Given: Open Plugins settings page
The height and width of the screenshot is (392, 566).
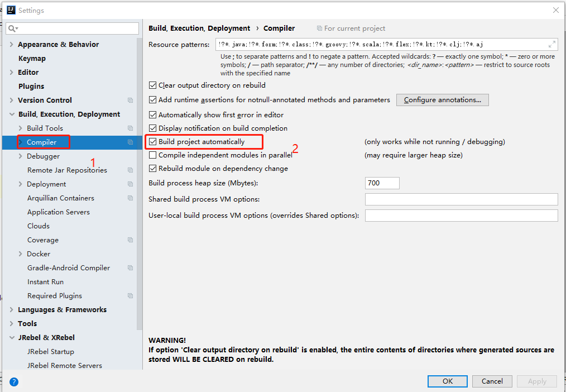Looking at the screenshot, I should click(x=31, y=86).
